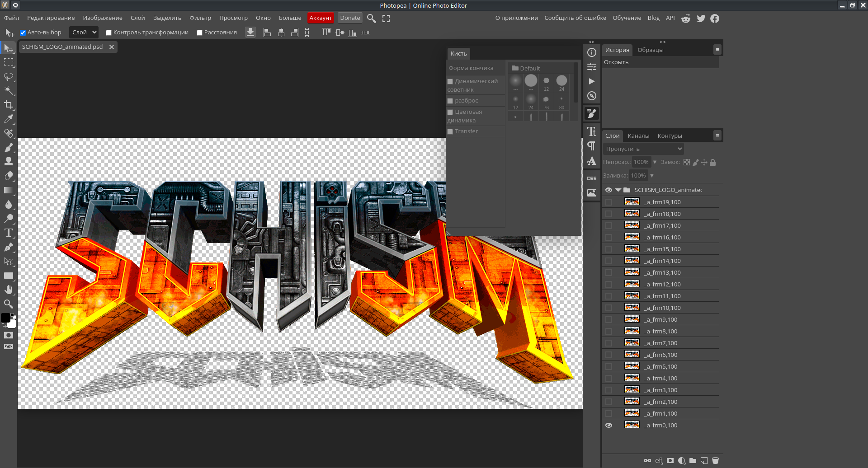
Task: Select the Crop tool
Action: point(9,105)
